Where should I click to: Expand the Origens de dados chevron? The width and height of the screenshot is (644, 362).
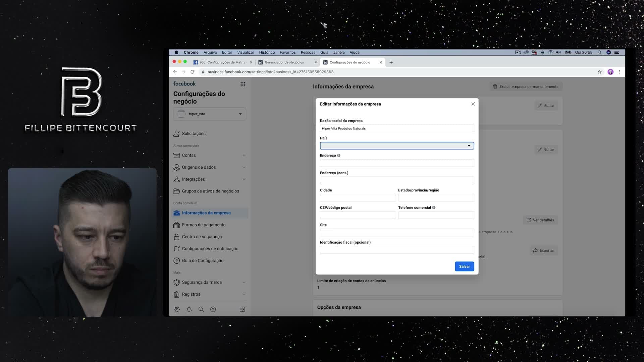[x=244, y=167]
